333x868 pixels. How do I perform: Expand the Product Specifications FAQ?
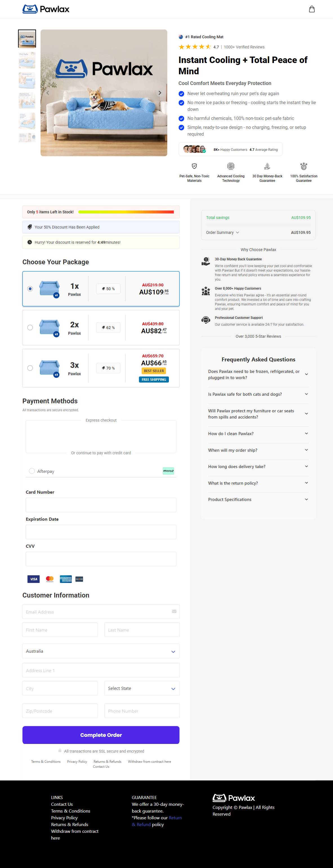coord(258,499)
